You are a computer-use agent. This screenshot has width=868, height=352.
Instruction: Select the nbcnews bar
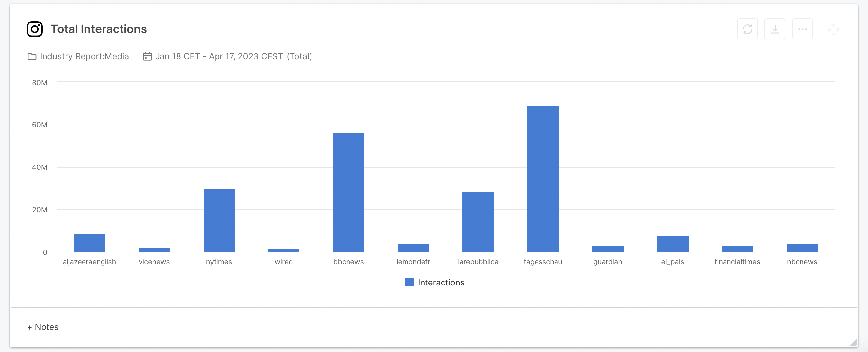click(802, 248)
